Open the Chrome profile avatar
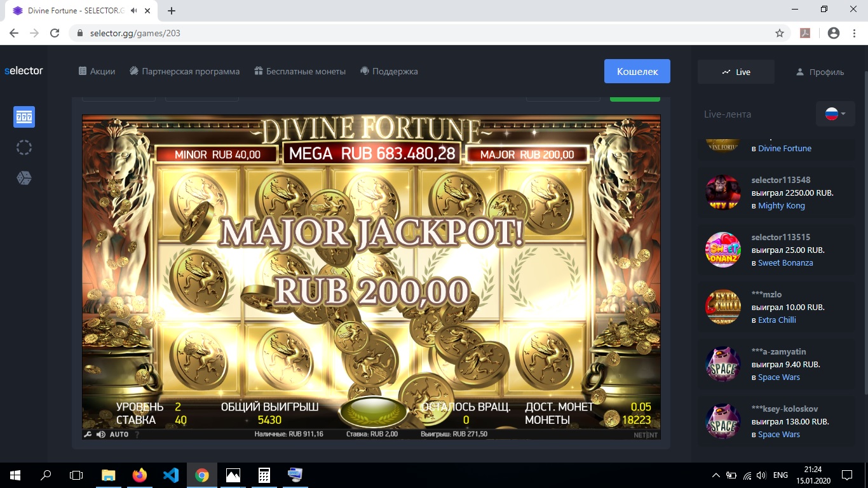The height and width of the screenshot is (488, 868). pos(834,33)
